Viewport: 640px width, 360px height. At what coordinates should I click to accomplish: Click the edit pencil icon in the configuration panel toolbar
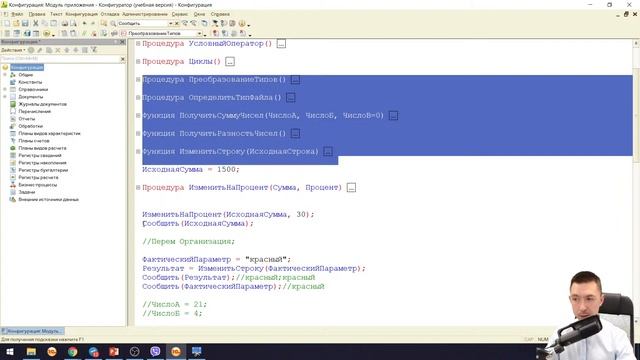(40, 50)
